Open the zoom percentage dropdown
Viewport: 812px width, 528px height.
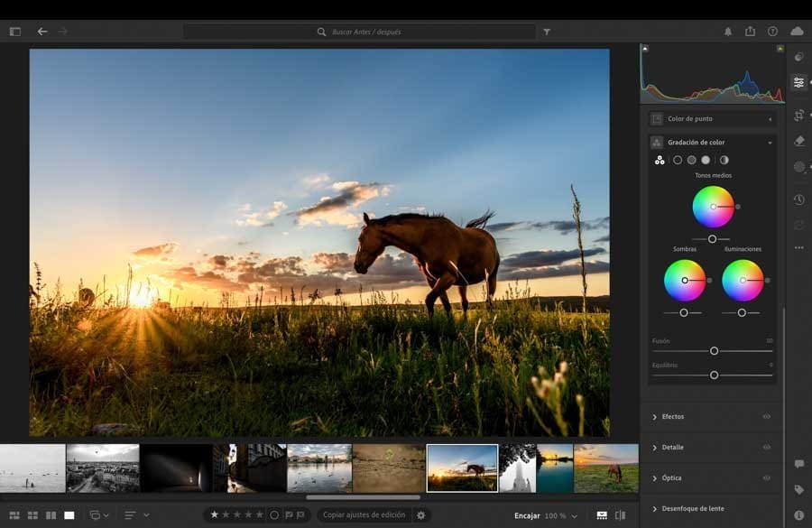point(574,515)
